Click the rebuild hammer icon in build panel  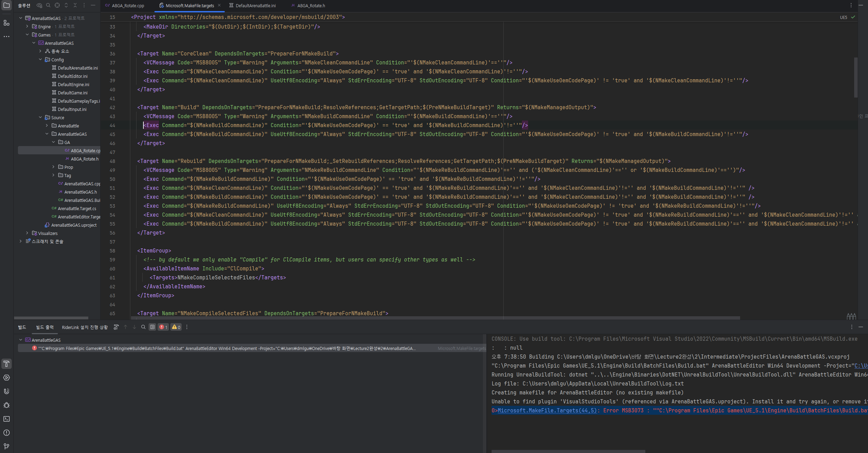(116, 327)
